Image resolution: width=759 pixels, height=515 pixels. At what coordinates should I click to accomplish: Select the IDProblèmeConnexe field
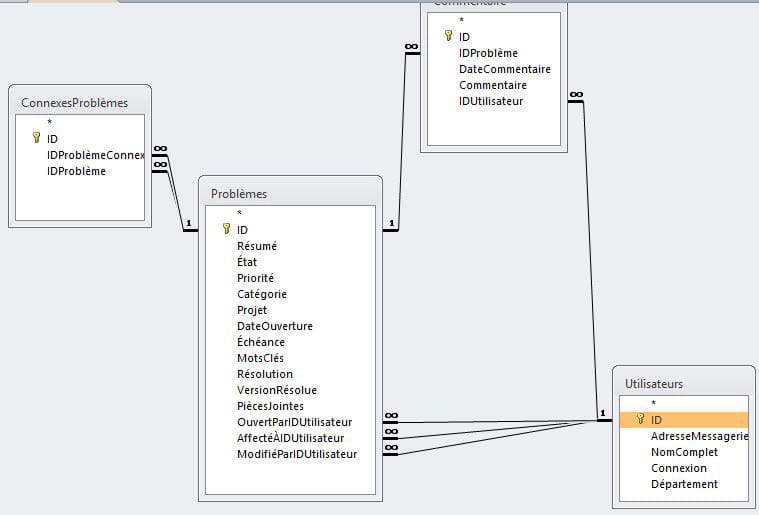pyautogui.click(x=80, y=155)
